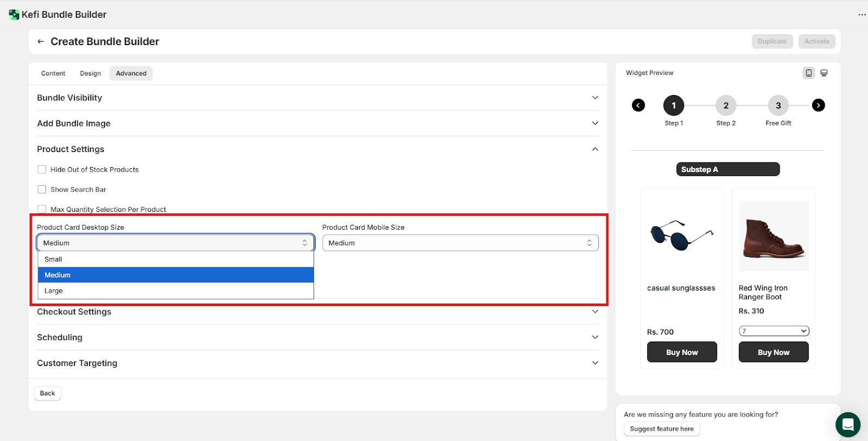
Task: Switch widget preview to mobile view
Action: pyautogui.click(x=808, y=73)
